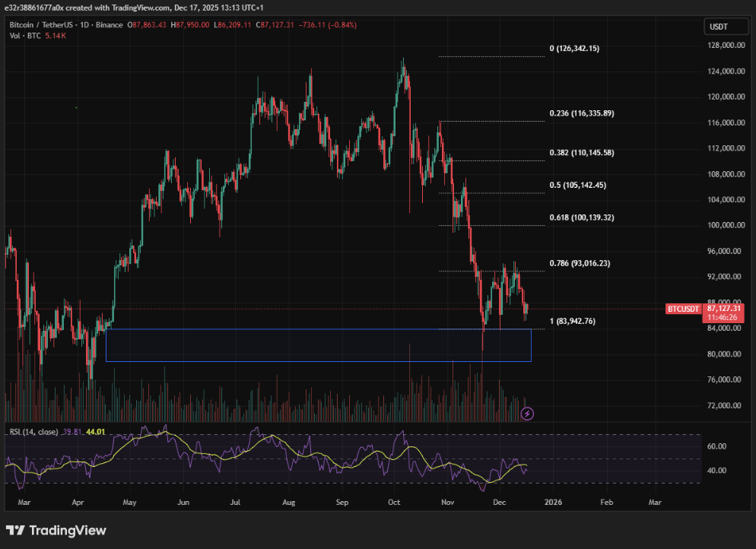Open the Bitcoin / TetherUS symbol name
This screenshot has width=756, height=549.
tap(42, 24)
